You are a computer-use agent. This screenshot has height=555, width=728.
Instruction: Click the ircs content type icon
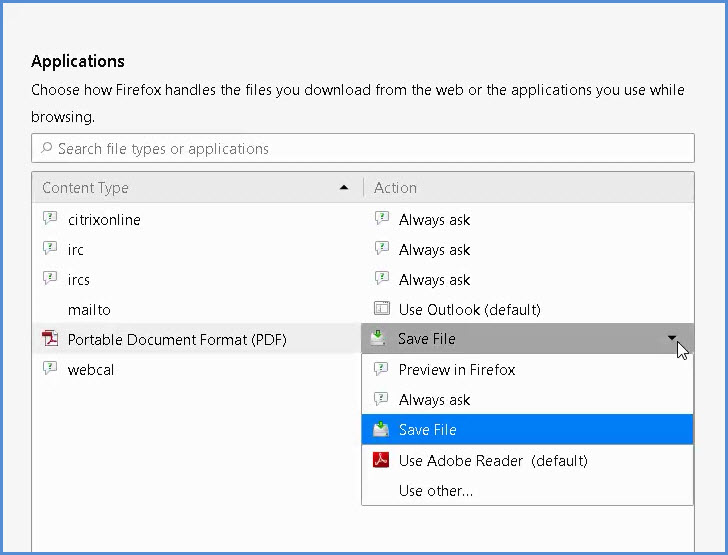(x=50, y=278)
